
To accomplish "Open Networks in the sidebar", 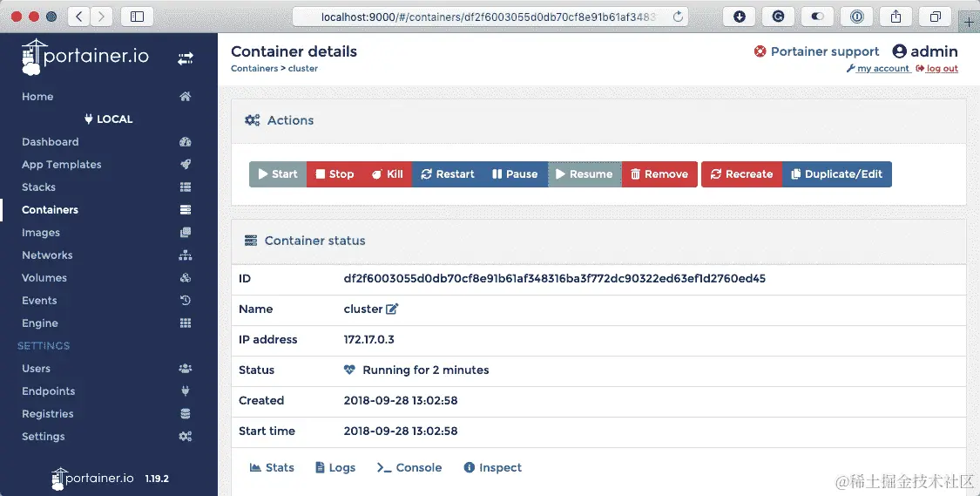I will [x=47, y=255].
